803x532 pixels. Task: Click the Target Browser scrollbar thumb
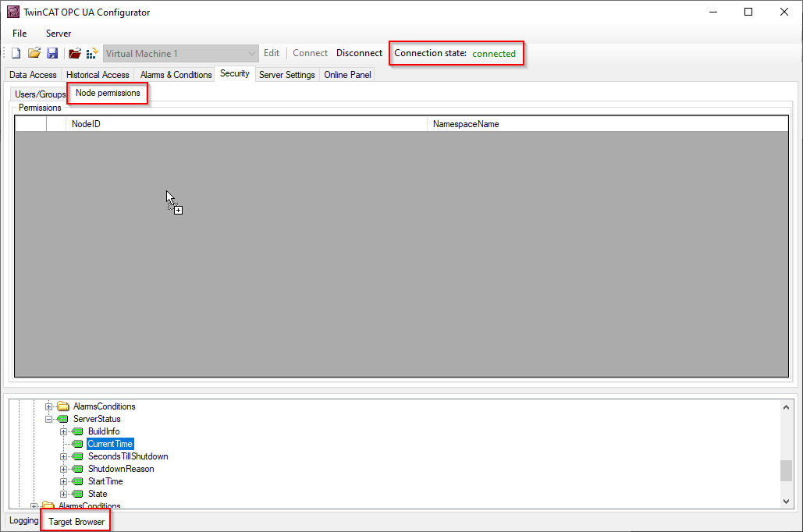click(x=786, y=470)
